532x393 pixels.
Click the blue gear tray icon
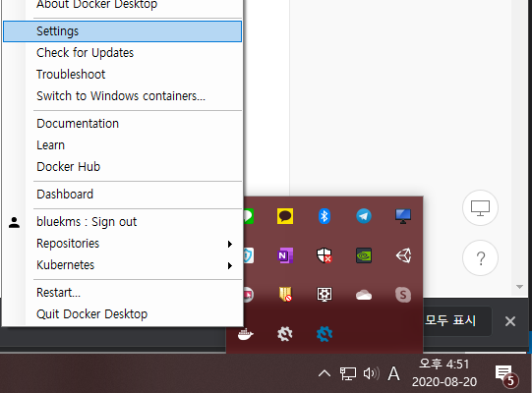click(325, 334)
